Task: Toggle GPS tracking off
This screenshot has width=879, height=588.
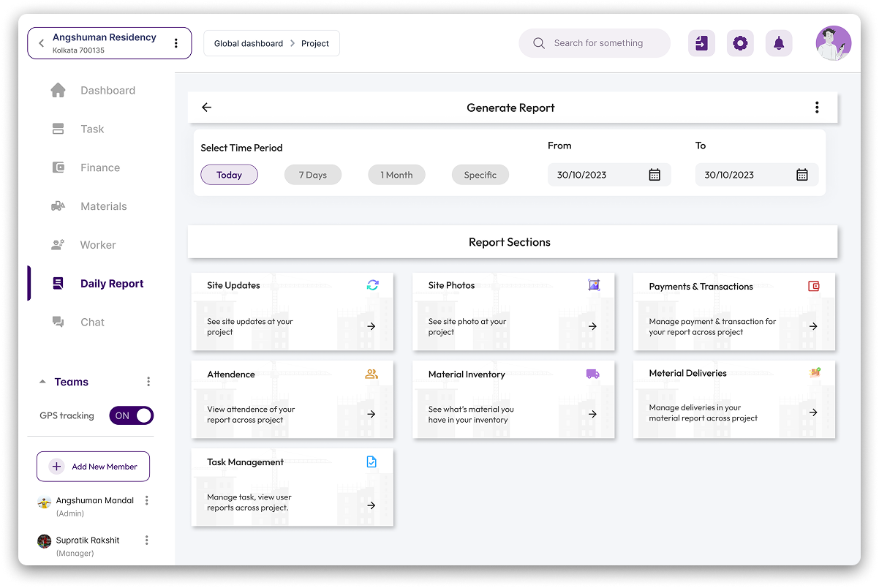Action: pyautogui.click(x=131, y=415)
